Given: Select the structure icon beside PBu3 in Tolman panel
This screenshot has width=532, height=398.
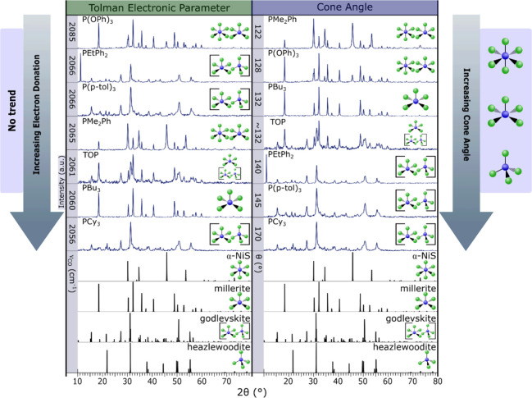Looking at the screenshot, I should (230, 201).
